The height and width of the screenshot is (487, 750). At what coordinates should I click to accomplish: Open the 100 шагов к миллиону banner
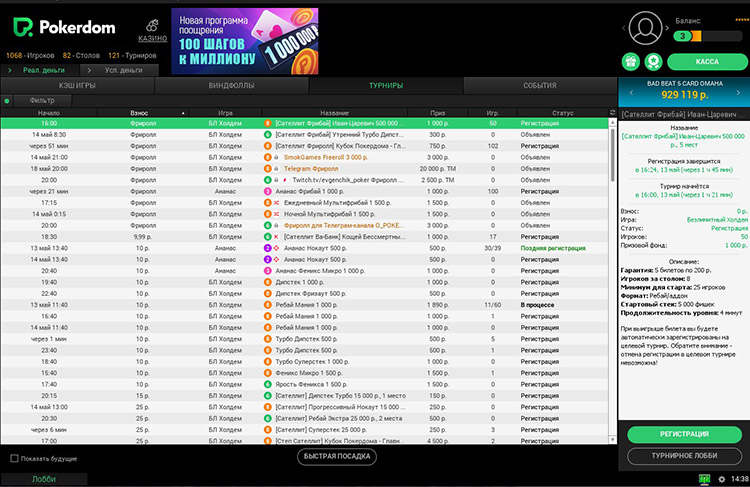click(x=245, y=41)
